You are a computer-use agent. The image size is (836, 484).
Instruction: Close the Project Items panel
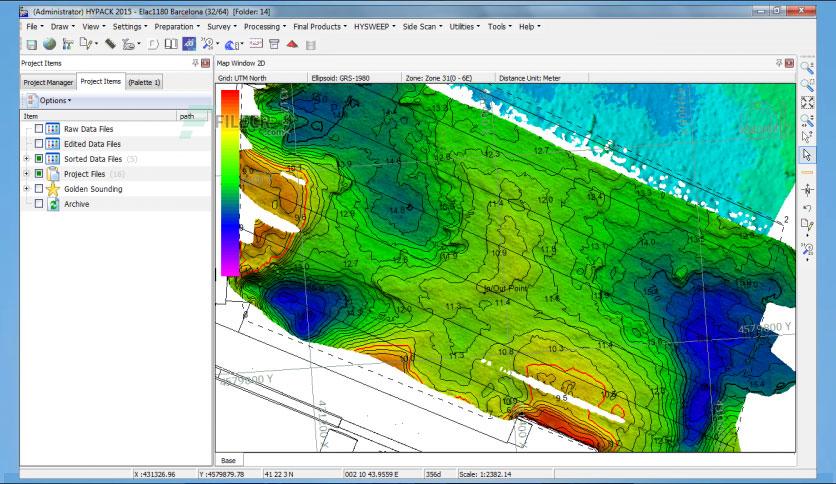click(205, 63)
